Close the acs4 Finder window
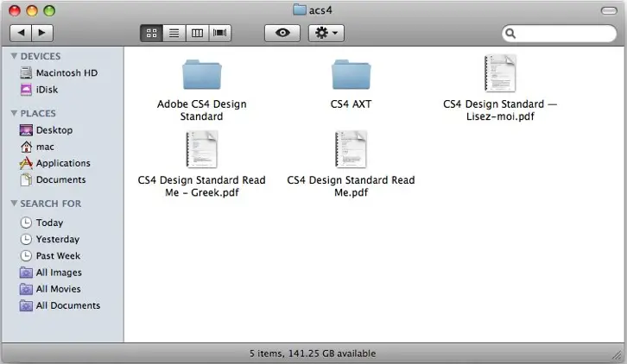The image size is (627, 364). [x=15, y=11]
